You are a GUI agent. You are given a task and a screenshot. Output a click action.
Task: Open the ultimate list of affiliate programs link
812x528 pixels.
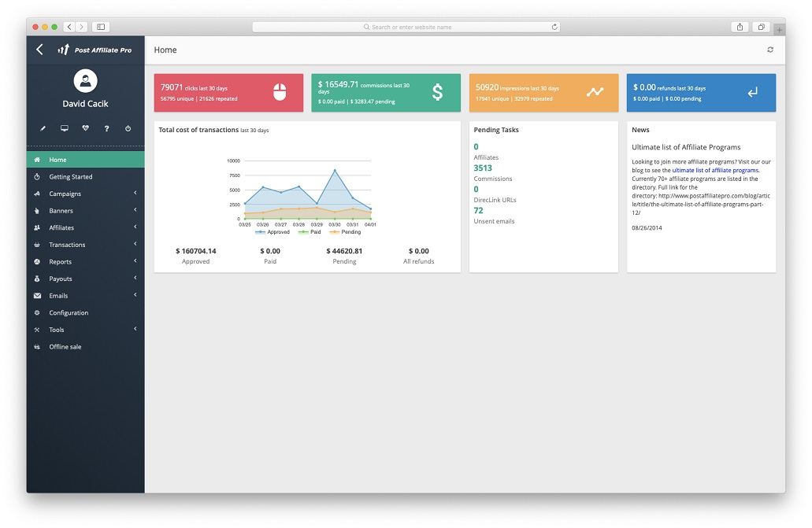coord(715,169)
